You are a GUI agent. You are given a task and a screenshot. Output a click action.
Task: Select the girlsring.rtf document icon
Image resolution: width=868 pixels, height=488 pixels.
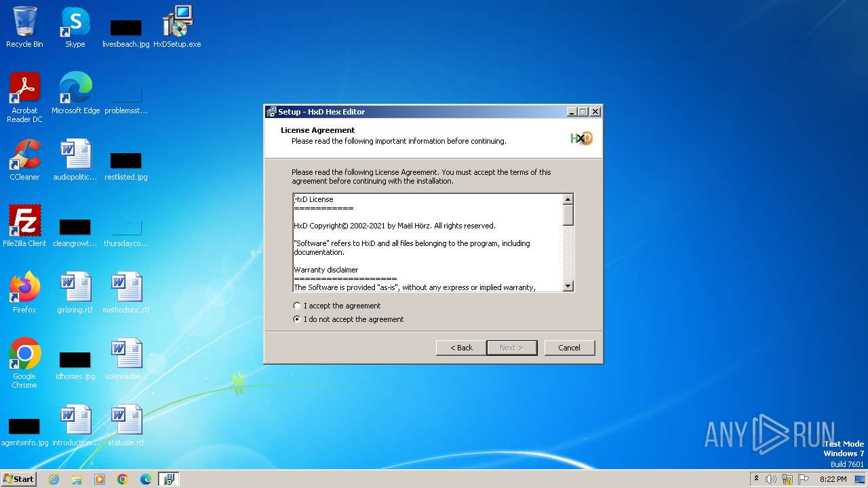point(75,293)
